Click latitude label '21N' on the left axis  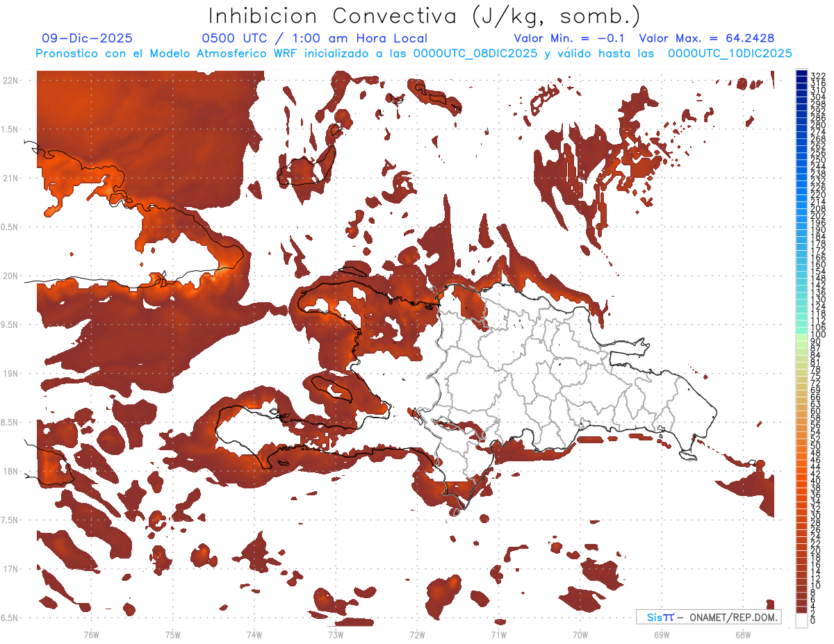9,179
